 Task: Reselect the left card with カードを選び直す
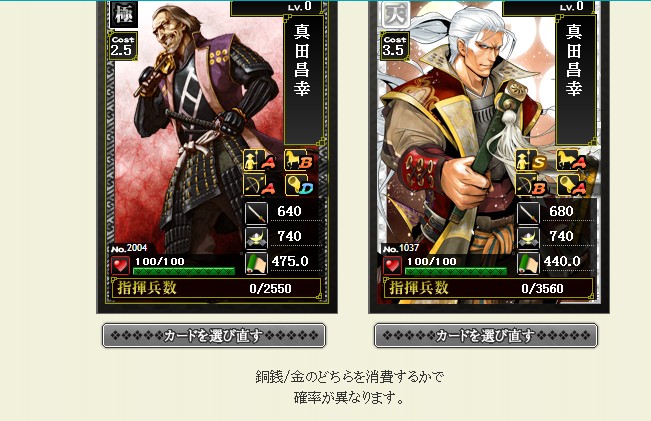click(214, 335)
